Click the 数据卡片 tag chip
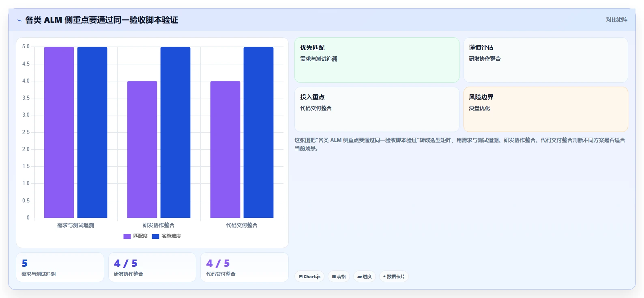Image resolution: width=644 pixels, height=298 pixels. [x=394, y=277]
